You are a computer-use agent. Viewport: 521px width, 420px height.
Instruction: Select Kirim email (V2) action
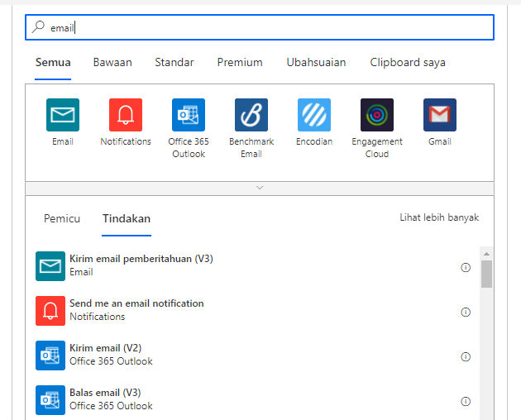point(253,356)
